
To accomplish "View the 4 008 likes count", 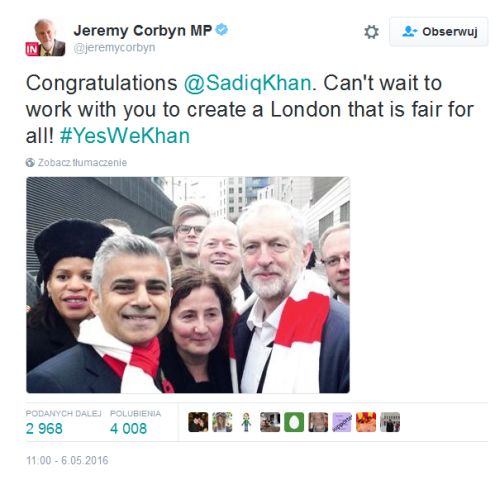I will pos(128,429).
